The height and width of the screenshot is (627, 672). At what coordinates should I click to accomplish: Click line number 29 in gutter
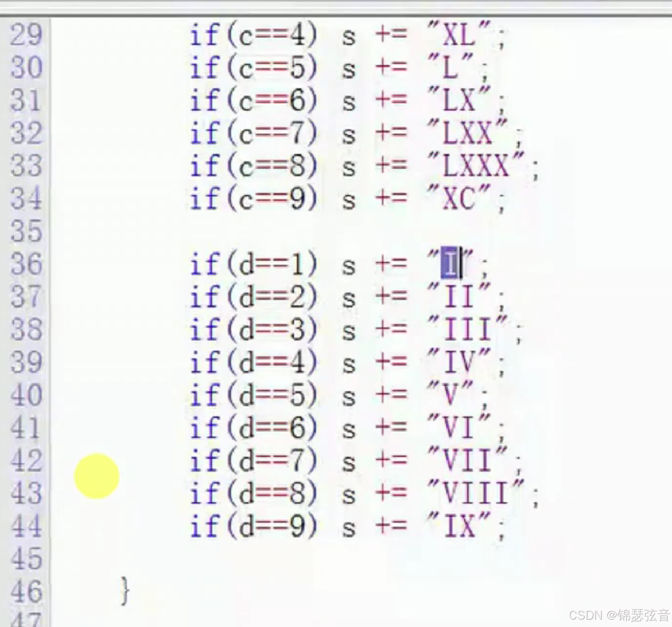coord(26,35)
